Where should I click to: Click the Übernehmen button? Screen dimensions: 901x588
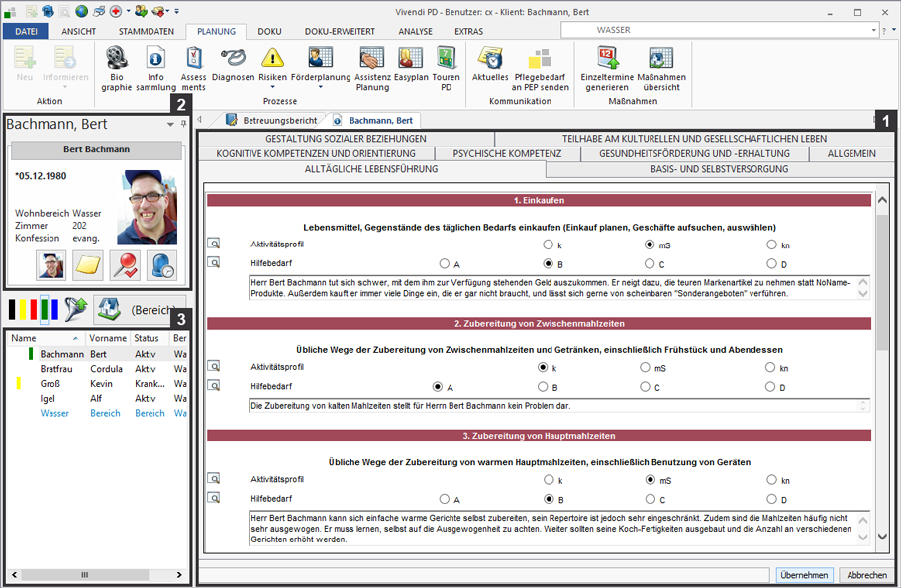(x=804, y=575)
